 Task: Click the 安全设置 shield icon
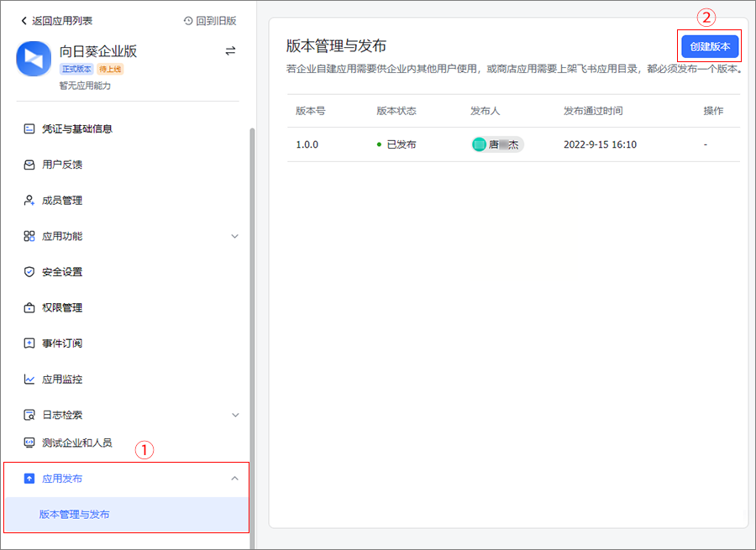pos(29,272)
